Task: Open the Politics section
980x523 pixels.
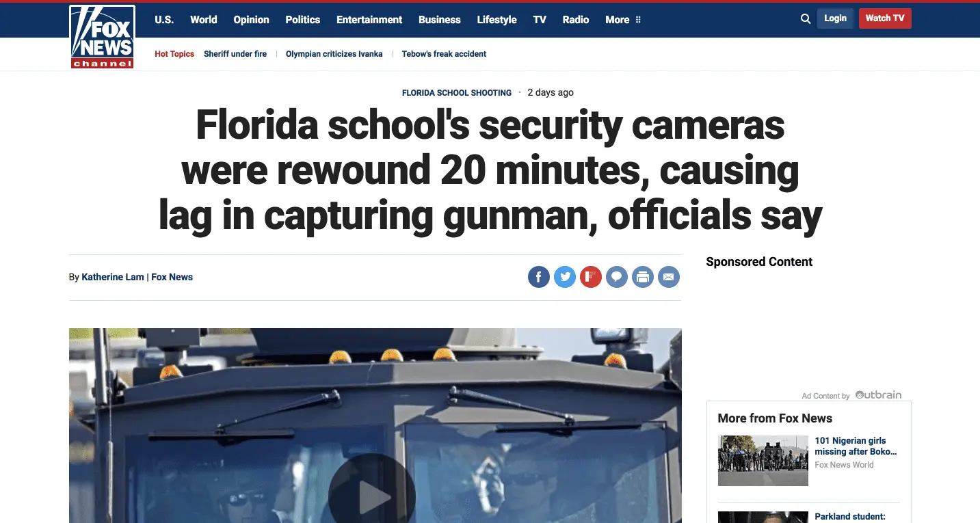Action: (303, 19)
